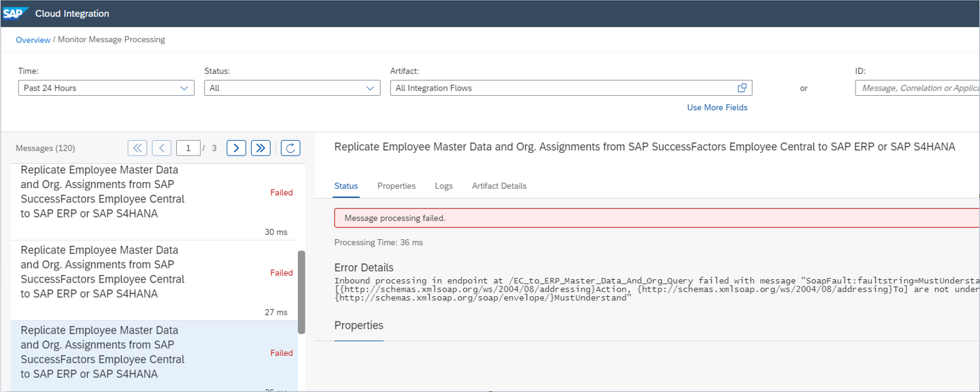The image size is (980, 392).
Task: Click the Messages (120) count label
Action: pyautogui.click(x=46, y=148)
